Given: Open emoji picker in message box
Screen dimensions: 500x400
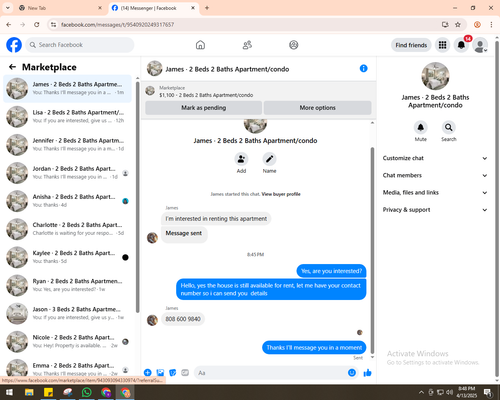Looking at the screenshot, I should pyautogui.click(x=352, y=373).
